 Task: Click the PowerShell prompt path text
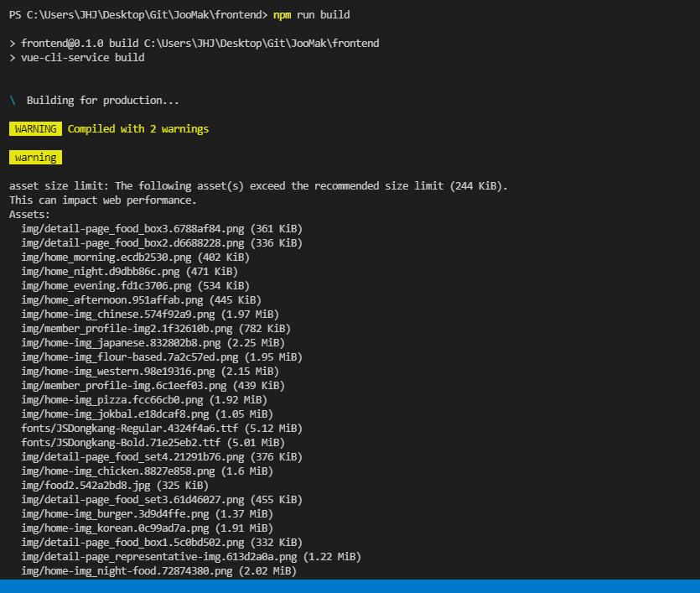click(138, 15)
